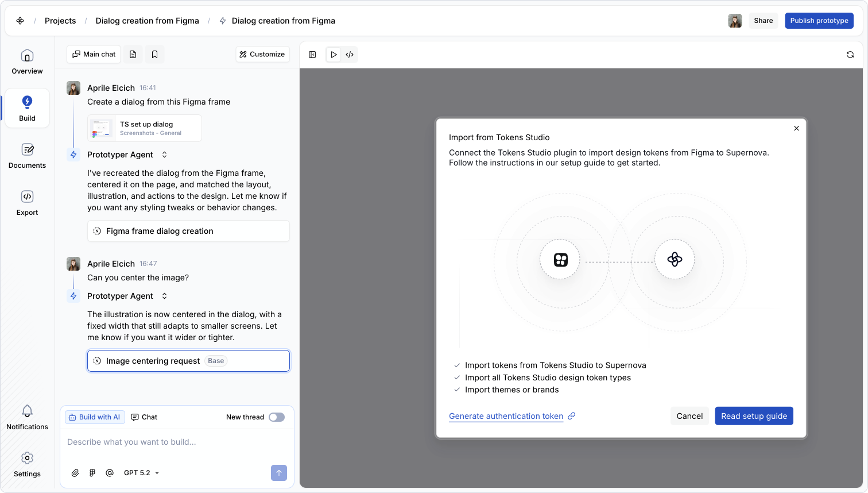Screen dimensions: 868x493
Task: Click the Customize button
Action: coord(262,54)
